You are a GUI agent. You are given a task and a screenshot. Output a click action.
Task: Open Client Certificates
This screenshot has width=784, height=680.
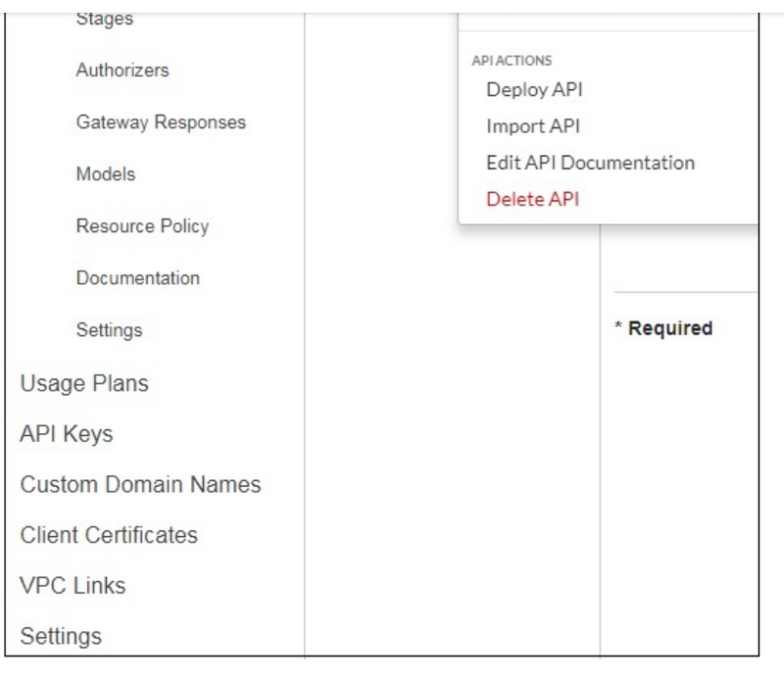click(x=109, y=536)
